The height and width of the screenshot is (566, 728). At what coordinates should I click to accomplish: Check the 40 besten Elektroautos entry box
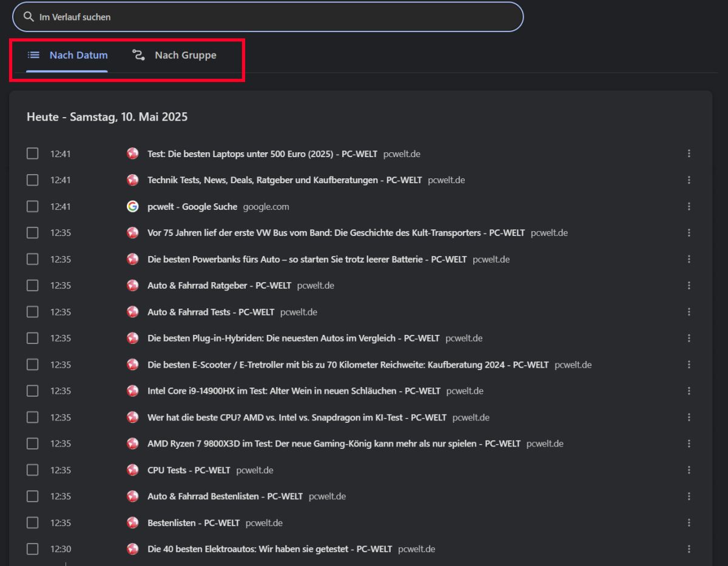[33, 549]
